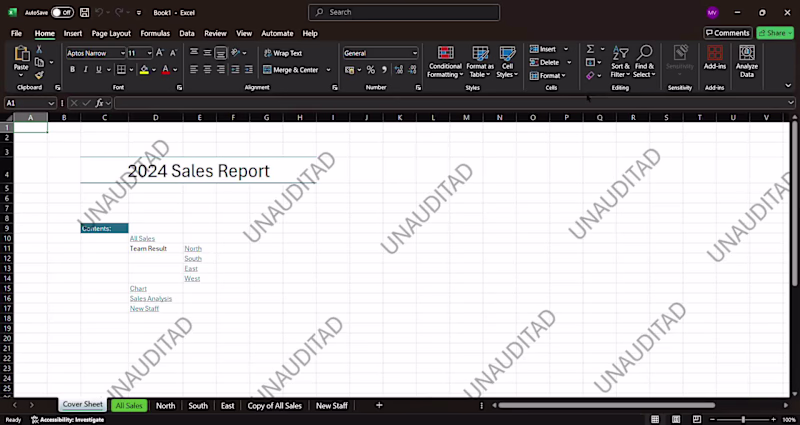Apply Comma Style number format
This screenshot has height=425, width=800.
384,69
